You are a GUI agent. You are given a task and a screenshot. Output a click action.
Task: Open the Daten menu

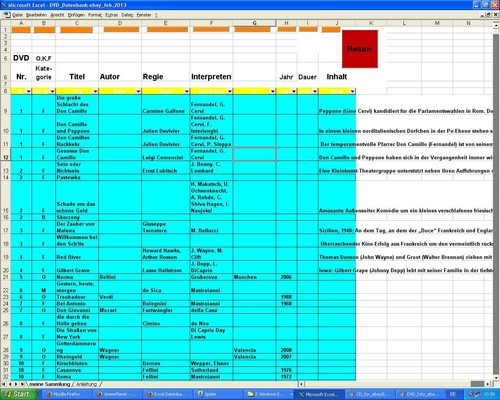point(127,15)
